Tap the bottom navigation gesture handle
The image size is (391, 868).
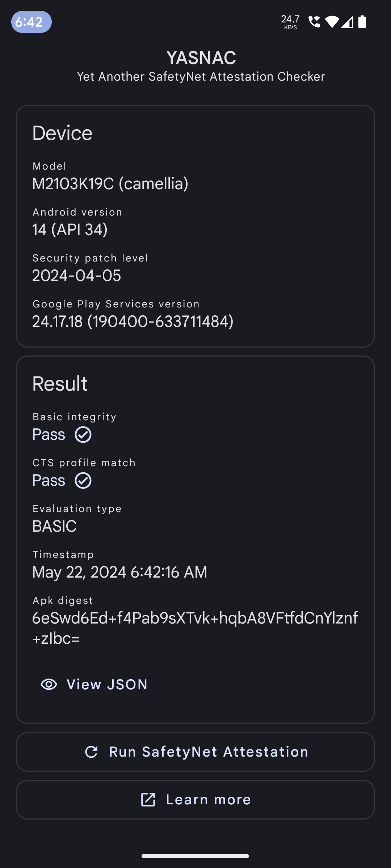195,856
